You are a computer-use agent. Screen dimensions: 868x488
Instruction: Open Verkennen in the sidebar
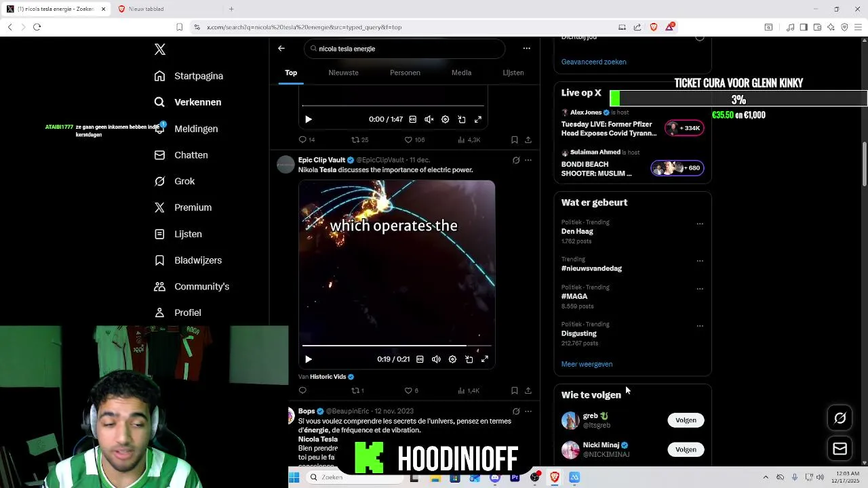(x=188, y=102)
